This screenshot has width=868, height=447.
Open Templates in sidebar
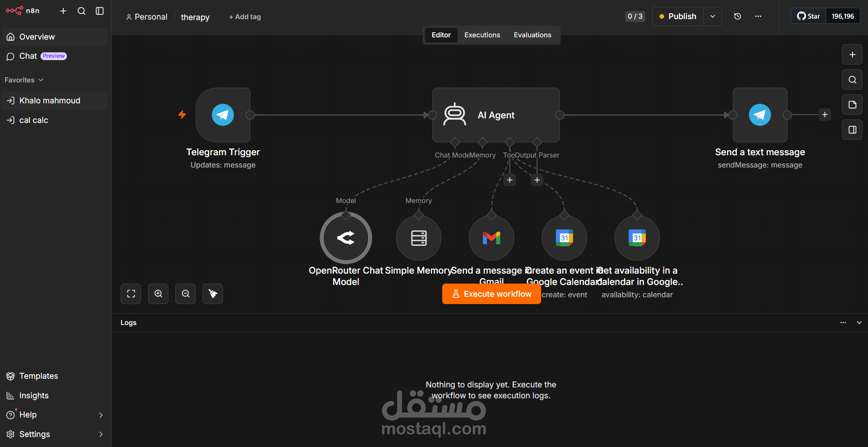[55, 376]
